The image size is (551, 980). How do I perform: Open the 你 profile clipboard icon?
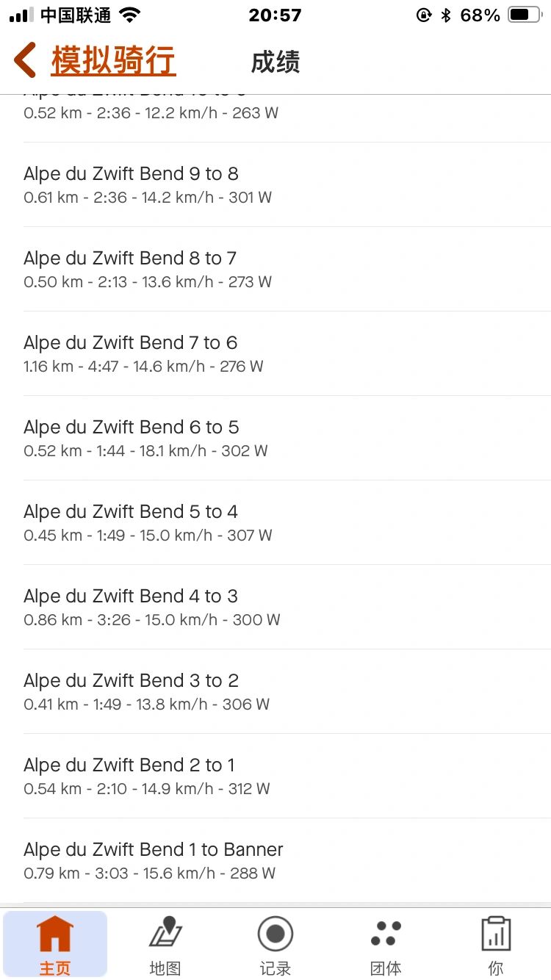coord(496,935)
